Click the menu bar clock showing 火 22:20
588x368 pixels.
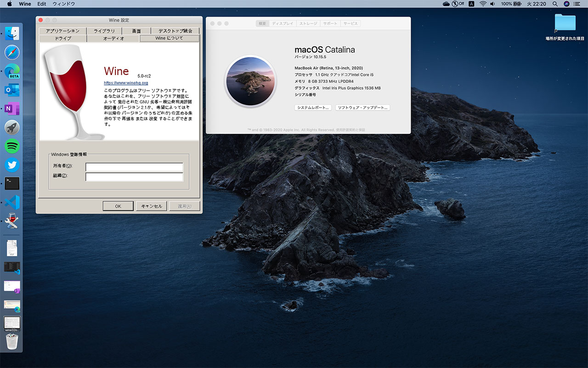[536, 4]
